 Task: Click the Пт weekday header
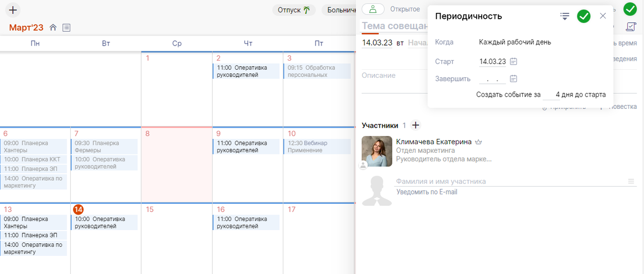point(319,43)
